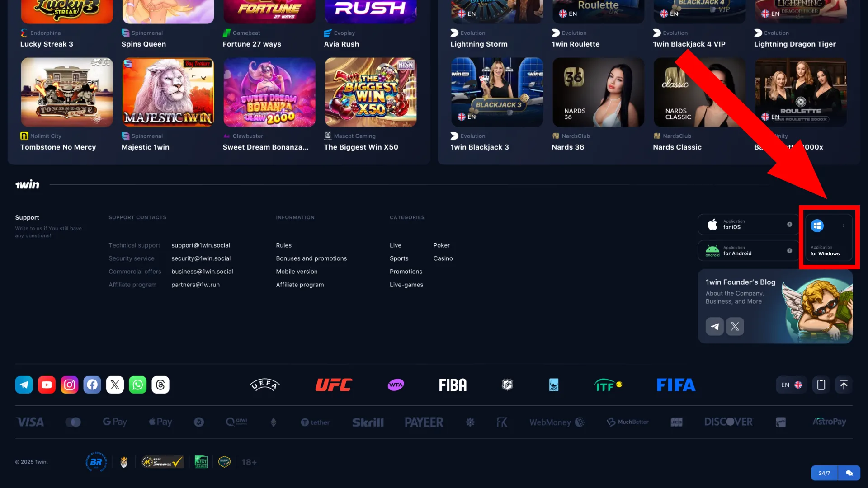The image size is (868, 488).
Task: Download the Application for iOS
Action: [749, 225]
